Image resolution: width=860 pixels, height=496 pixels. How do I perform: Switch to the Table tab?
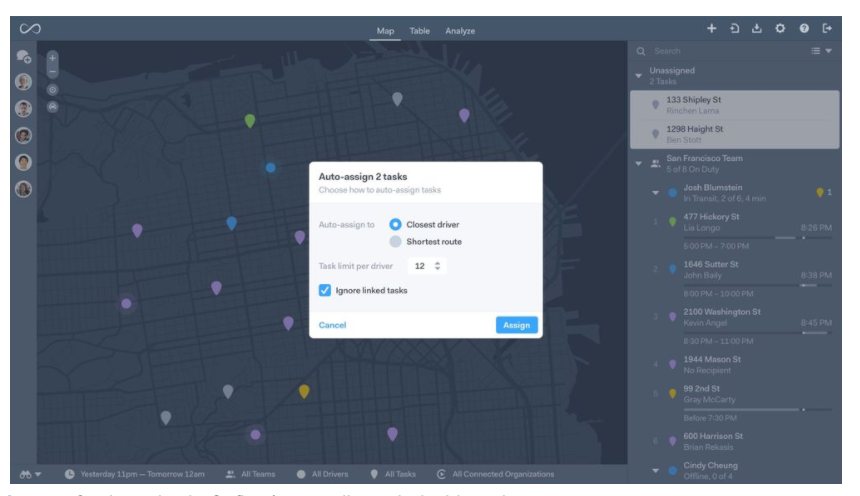click(x=420, y=31)
